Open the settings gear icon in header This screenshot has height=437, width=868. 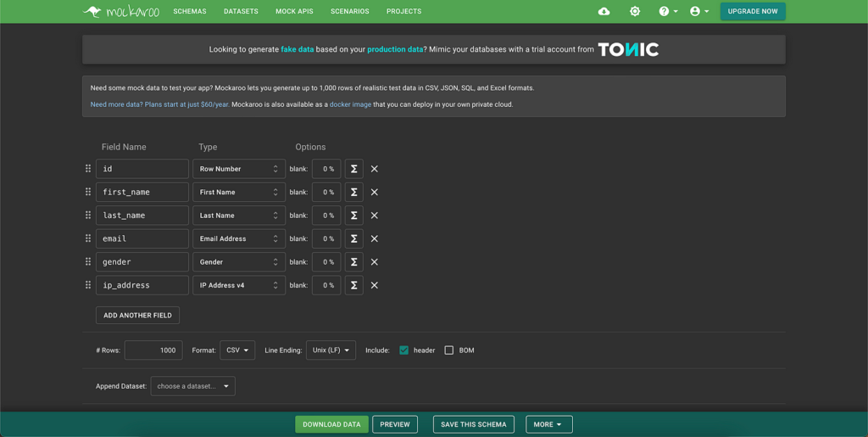[x=635, y=12]
